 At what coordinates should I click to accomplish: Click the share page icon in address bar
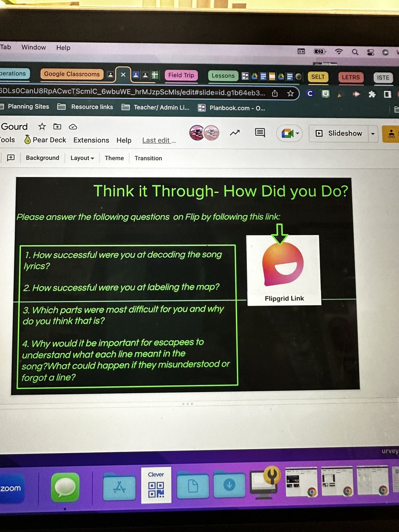275,93
